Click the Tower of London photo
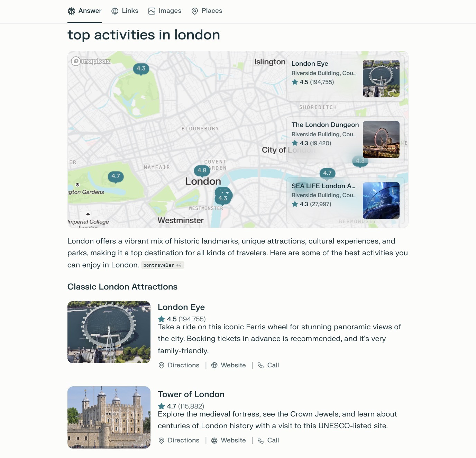Image resolution: width=476 pixels, height=458 pixels. coord(109,417)
